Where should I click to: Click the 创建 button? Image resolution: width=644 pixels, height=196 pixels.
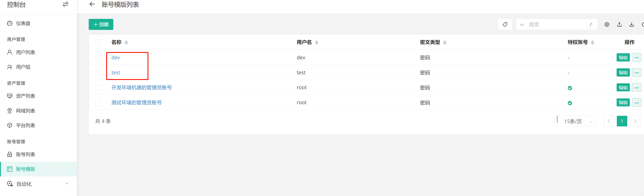click(101, 24)
